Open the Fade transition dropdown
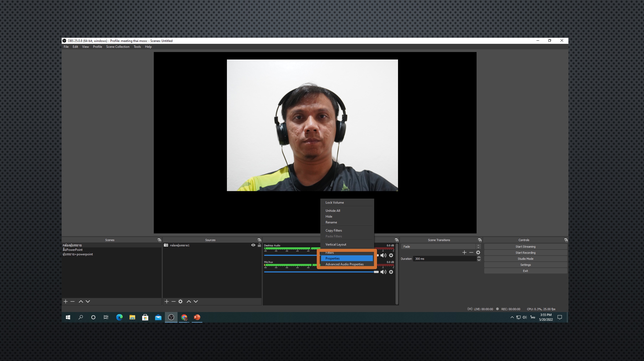Screen dimensions: 644x361 tap(441, 247)
